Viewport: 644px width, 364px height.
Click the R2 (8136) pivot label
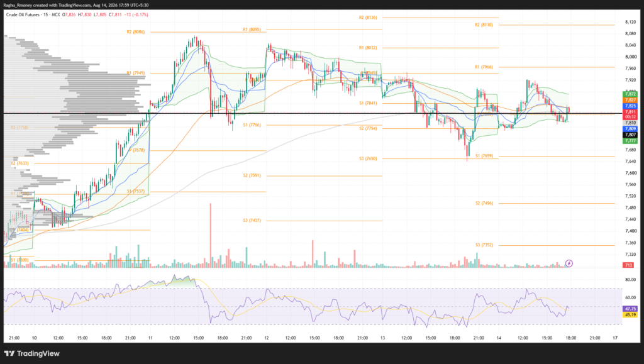pos(368,18)
